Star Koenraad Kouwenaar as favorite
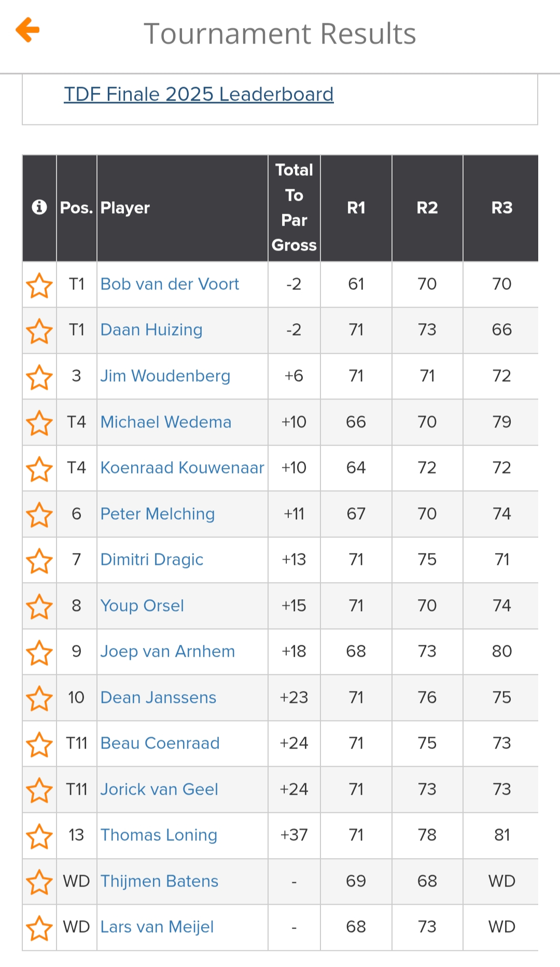 click(x=39, y=468)
